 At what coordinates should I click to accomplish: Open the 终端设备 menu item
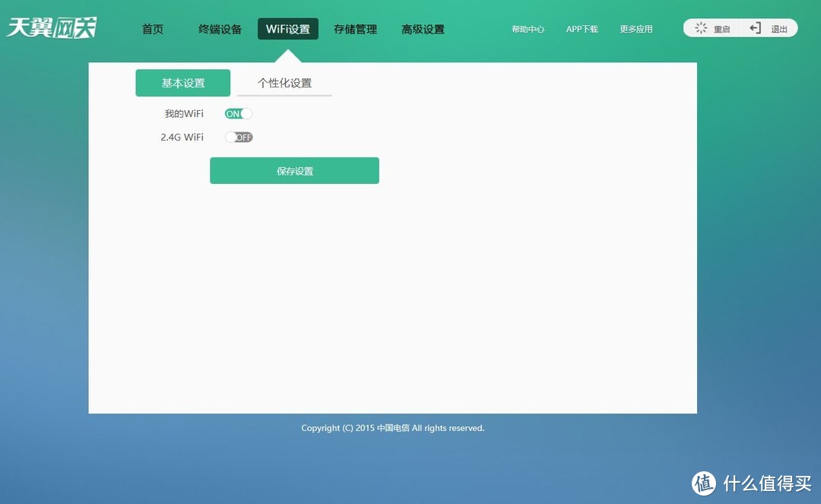tap(220, 29)
